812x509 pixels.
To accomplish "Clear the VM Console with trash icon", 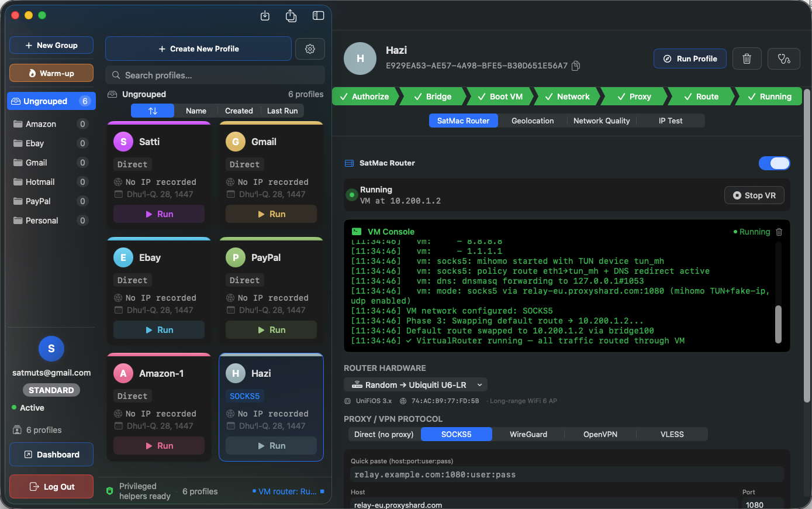I will pos(779,232).
